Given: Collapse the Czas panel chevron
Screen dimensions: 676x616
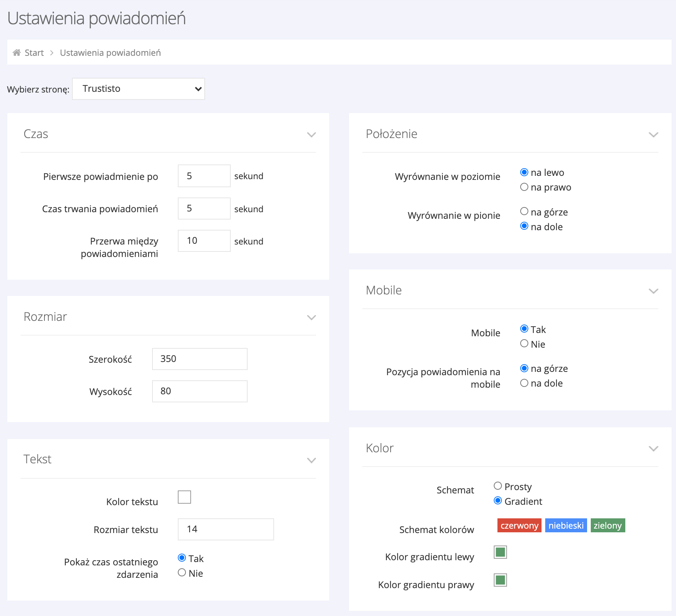Looking at the screenshot, I should 311,135.
